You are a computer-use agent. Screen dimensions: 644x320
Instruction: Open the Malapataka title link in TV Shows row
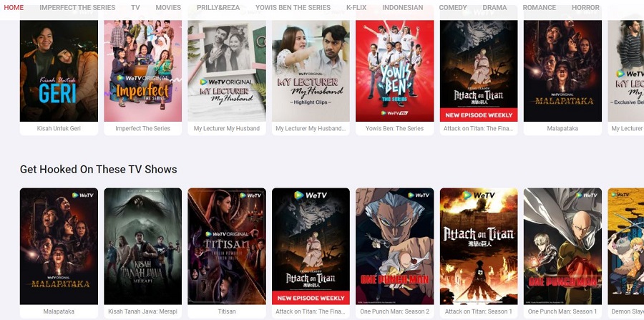click(x=59, y=312)
